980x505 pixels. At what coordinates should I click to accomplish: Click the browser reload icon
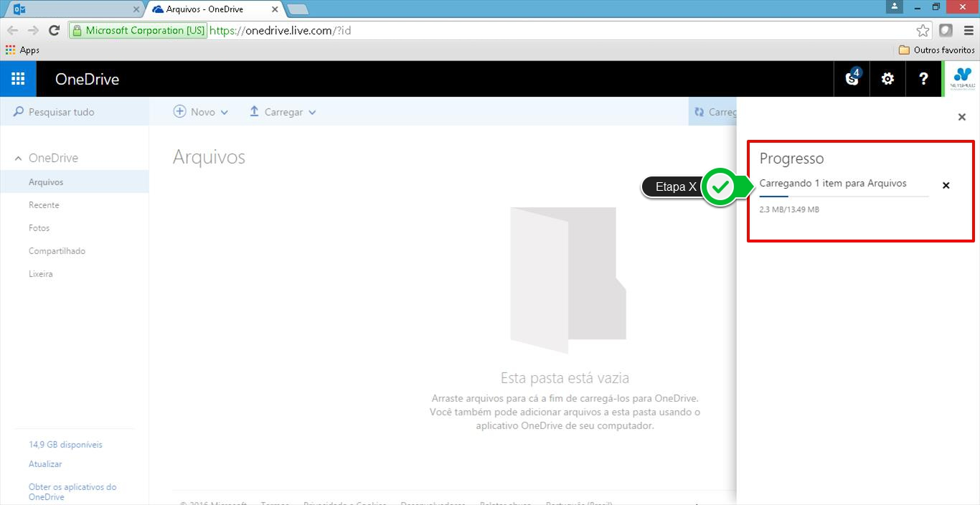tap(54, 30)
